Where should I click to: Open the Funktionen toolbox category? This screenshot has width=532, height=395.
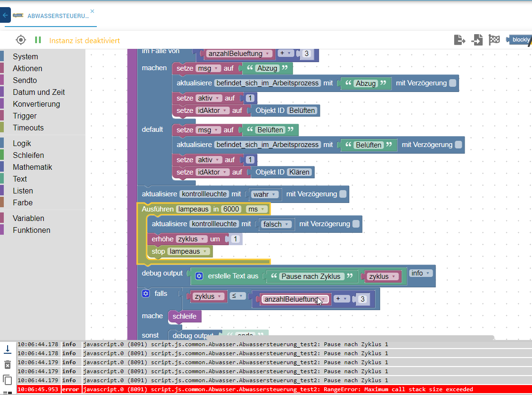click(31, 230)
